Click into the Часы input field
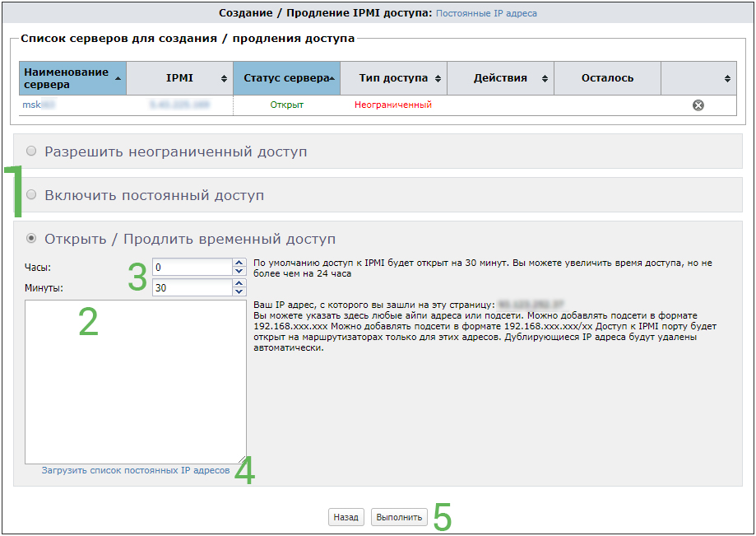 tap(192, 268)
